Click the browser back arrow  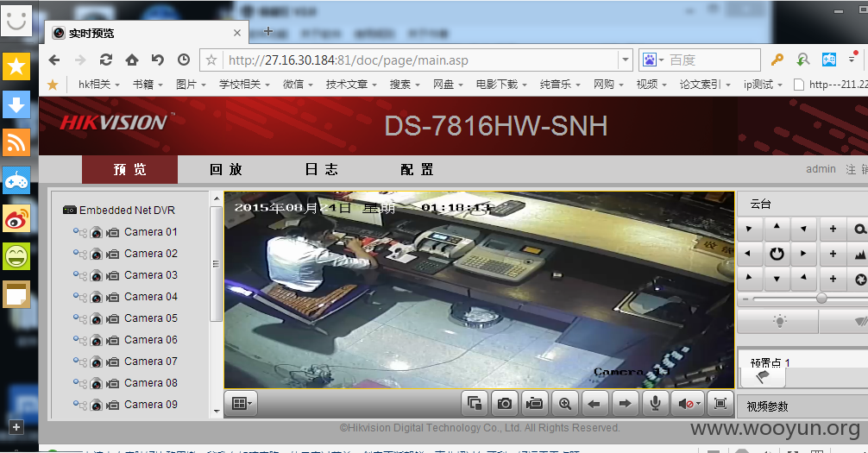tap(53, 60)
